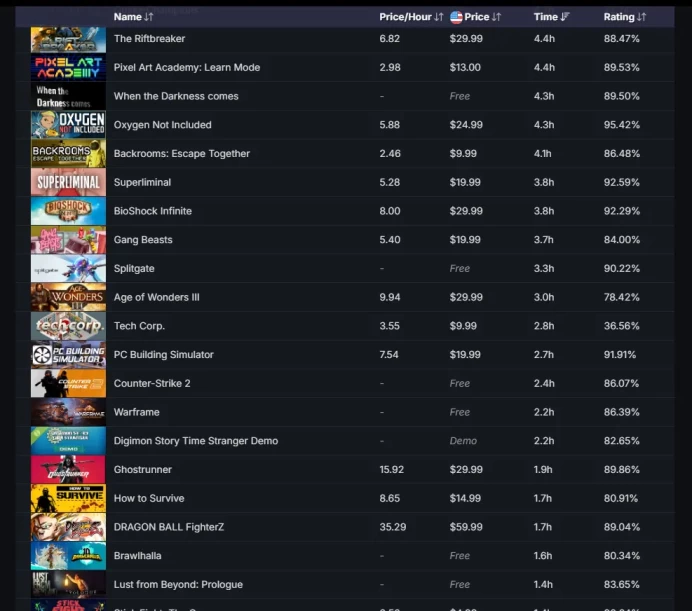
Task: Click Lust from Beyond Prologue thumbnail
Action: [x=68, y=584]
